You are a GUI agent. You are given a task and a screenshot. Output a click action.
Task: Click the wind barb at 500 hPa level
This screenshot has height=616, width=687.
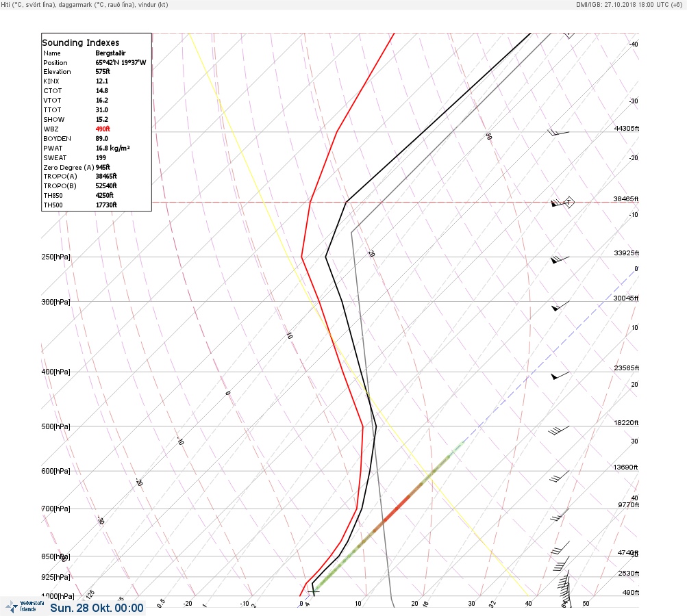pyautogui.click(x=559, y=431)
